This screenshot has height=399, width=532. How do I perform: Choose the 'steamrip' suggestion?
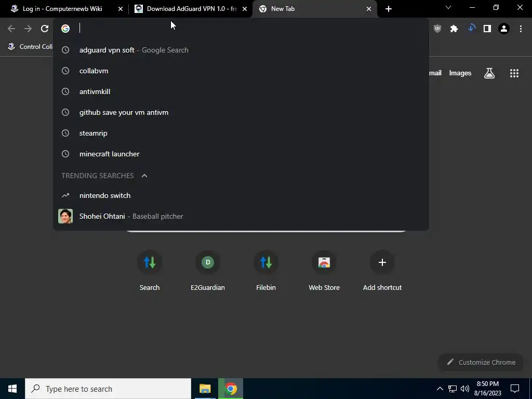click(x=241, y=133)
